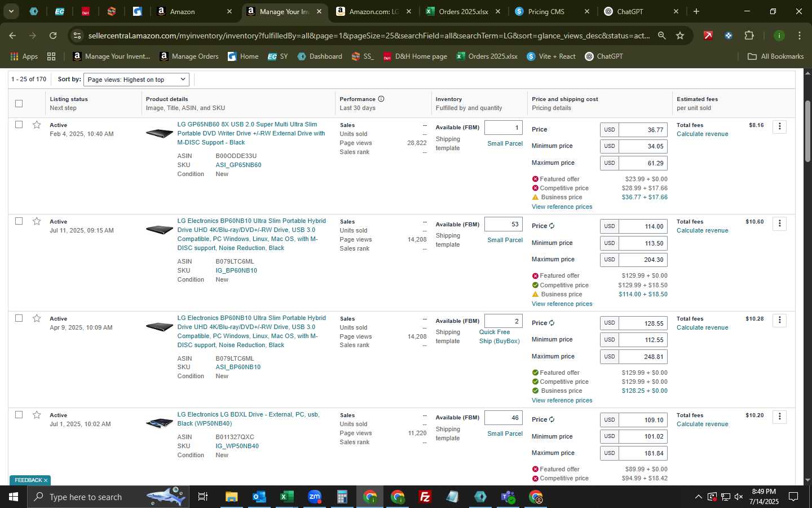Open kebab menu for IG_WP50NB40 listing
Viewport: 812px width, 508px height.
779,417
